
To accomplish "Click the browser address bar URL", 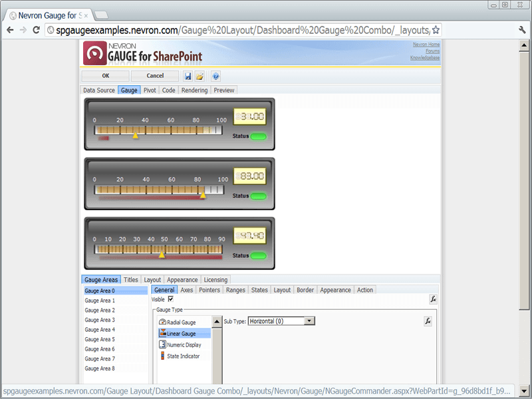I will point(243,30).
